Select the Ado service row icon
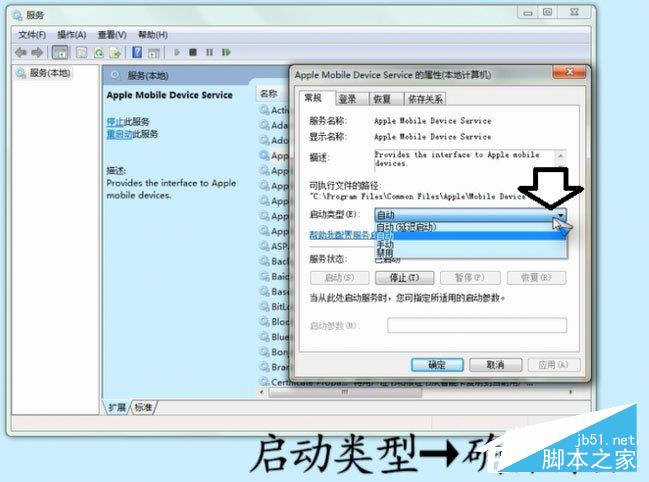The height and width of the screenshot is (482, 649). pos(264,140)
